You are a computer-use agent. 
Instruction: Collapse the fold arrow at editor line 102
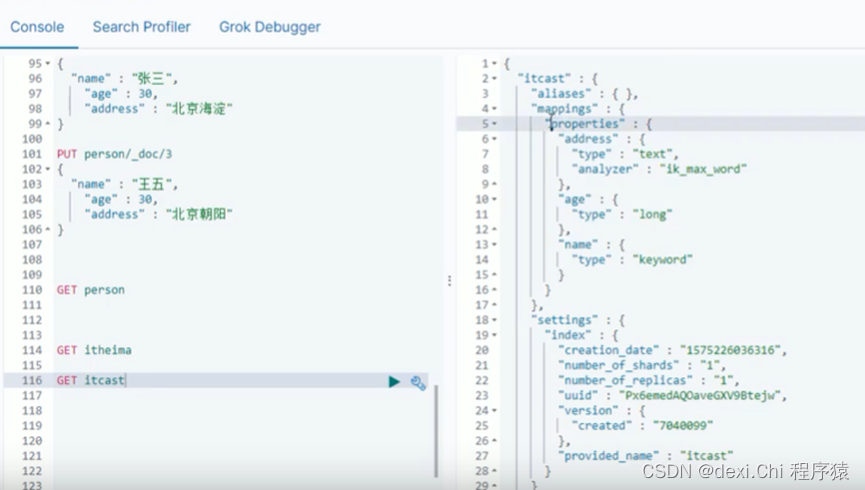point(48,169)
